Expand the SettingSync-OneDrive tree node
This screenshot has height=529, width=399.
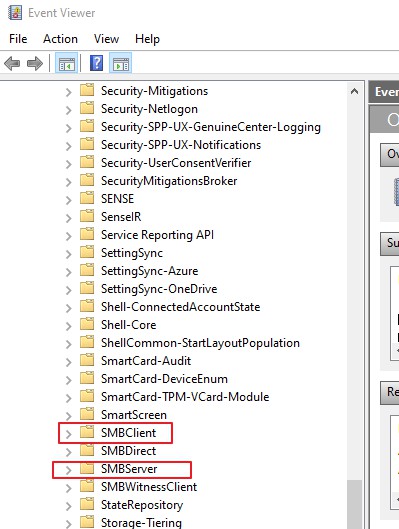point(68,290)
